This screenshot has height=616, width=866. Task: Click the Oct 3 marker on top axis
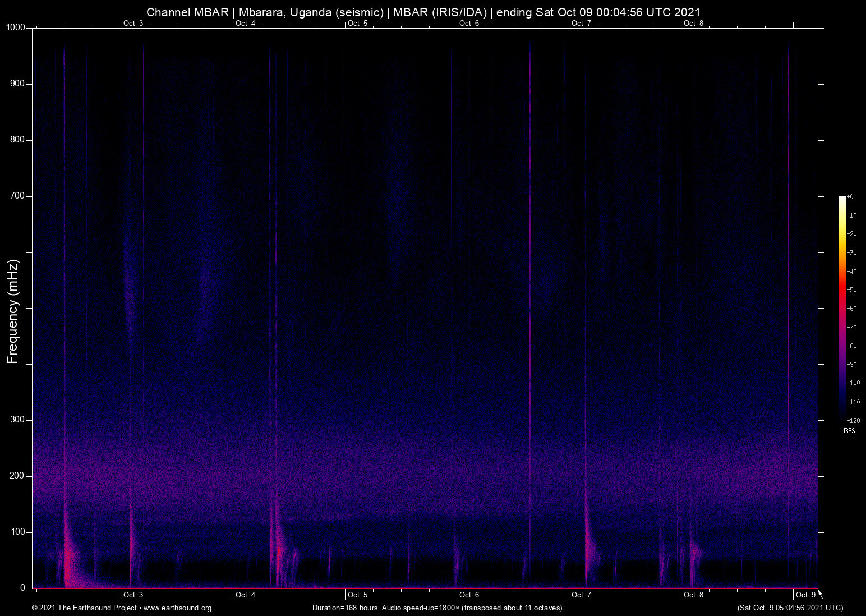point(133,24)
